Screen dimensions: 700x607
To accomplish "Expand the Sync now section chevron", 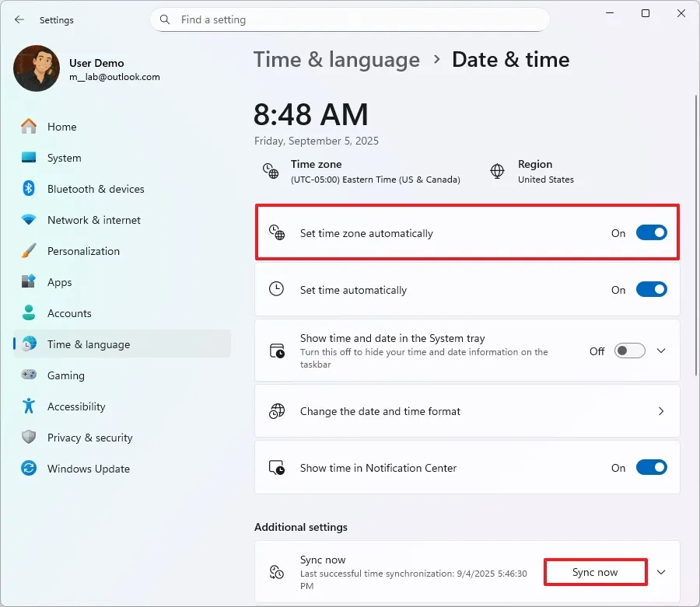I will click(661, 573).
